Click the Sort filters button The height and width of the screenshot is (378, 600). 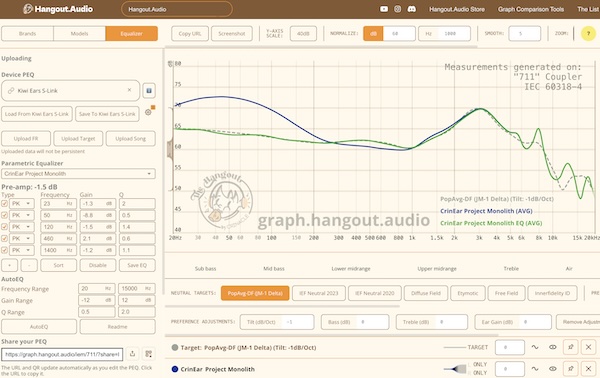click(x=59, y=265)
